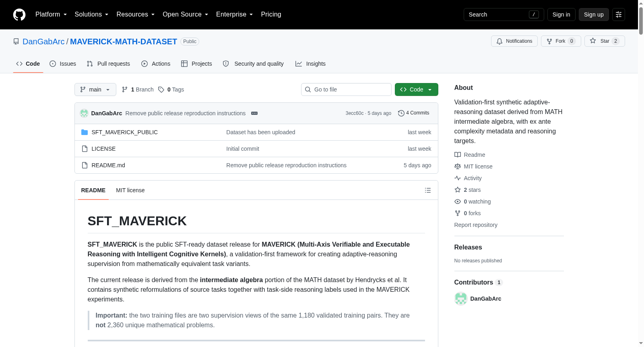Switch to the Pull requests tab
The image size is (644, 347).
[x=108, y=64]
